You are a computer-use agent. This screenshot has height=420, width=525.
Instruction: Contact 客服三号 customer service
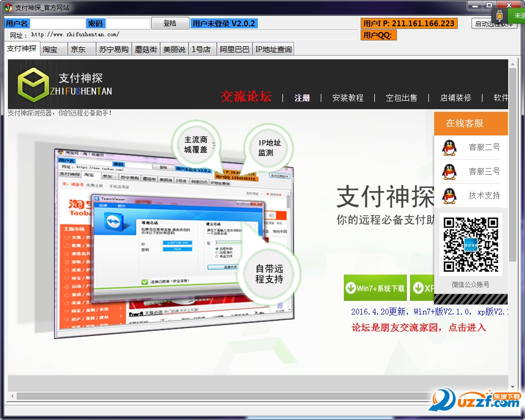pyautogui.click(x=484, y=172)
